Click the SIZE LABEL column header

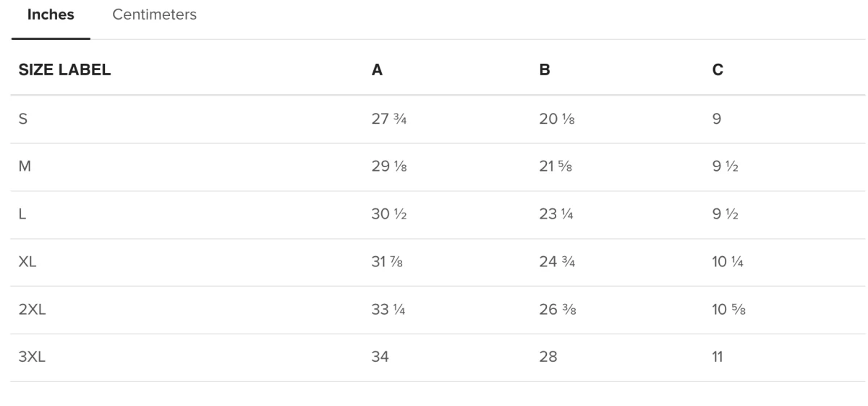pyautogui.click(x=64, y=71)
